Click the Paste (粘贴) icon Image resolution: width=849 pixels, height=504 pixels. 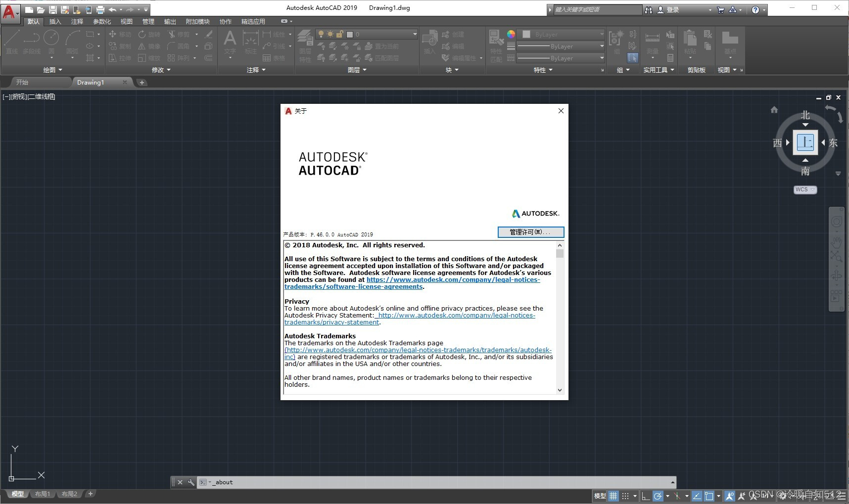(690, 43)
